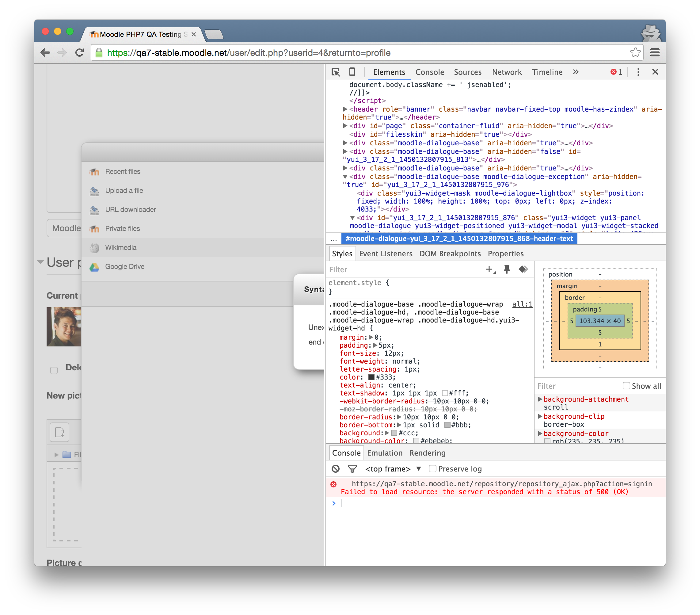Image resolution: width=700 pixels, height=615 pixels.
Task: Click the computed styles Filter field
Action: pyautogui.click(x=577, y=386)
